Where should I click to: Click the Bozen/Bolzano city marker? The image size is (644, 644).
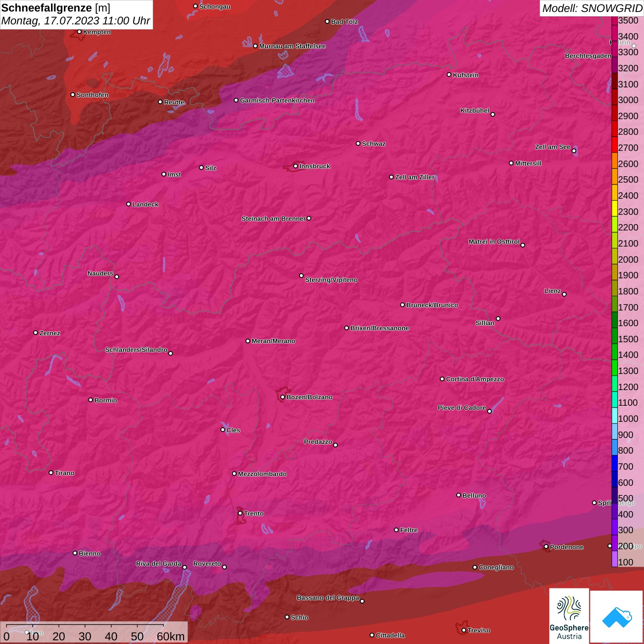point(282,397)
